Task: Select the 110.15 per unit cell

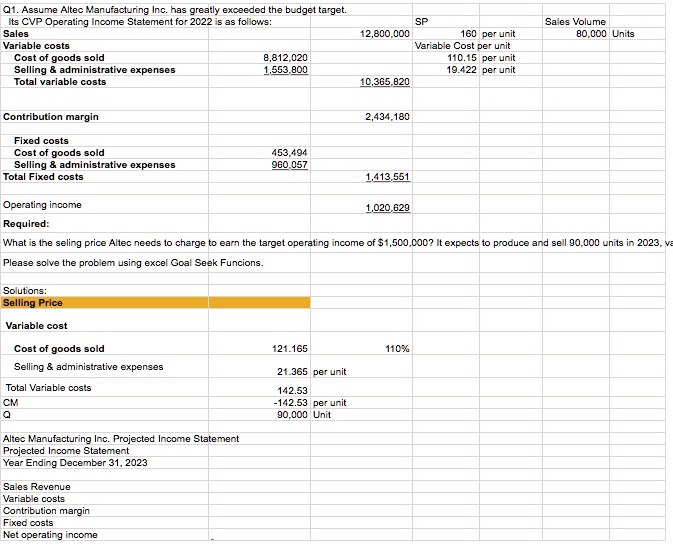Action: click(x=446, y=58)
